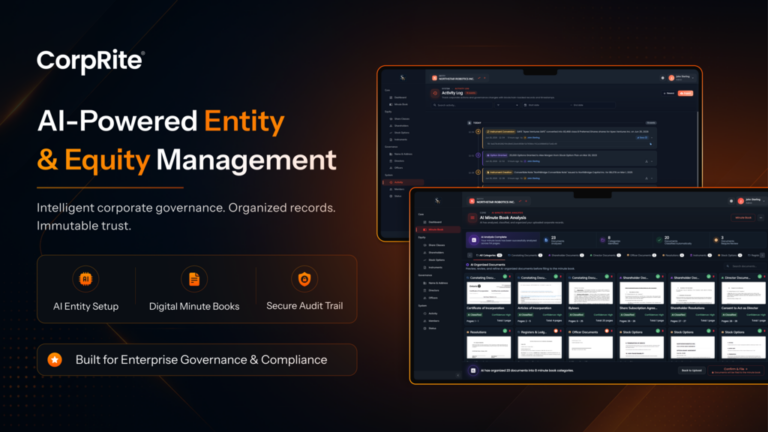Open the Shareholder Resolutions thumbnail
This screenshot has height=432, width=768.
(693, 293)
